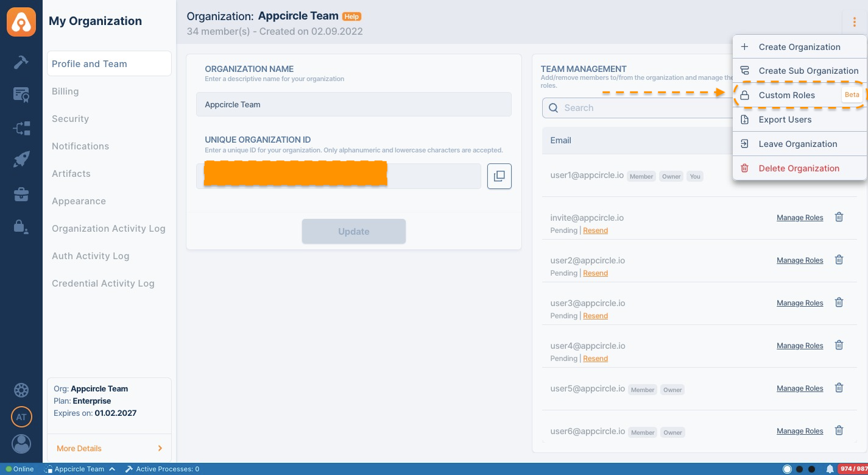This screenshot has height=475, width=868.
Task: Click the Active Processes status entry
Action: click(x=163, y=469)
